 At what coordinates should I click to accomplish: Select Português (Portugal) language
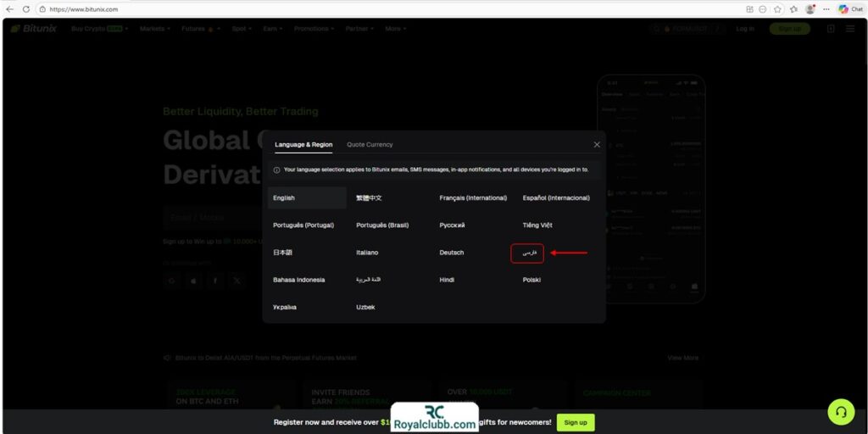[x=303, y=225]
